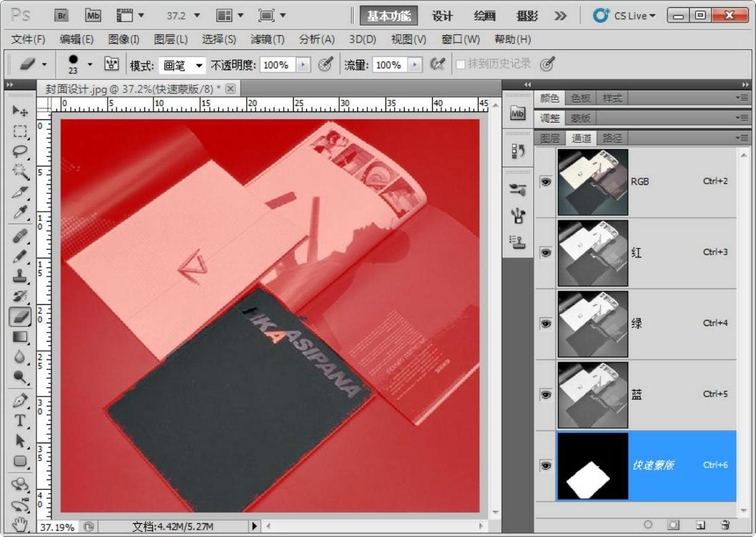Toggle visibility of 快速蒙版 channel

546,466
